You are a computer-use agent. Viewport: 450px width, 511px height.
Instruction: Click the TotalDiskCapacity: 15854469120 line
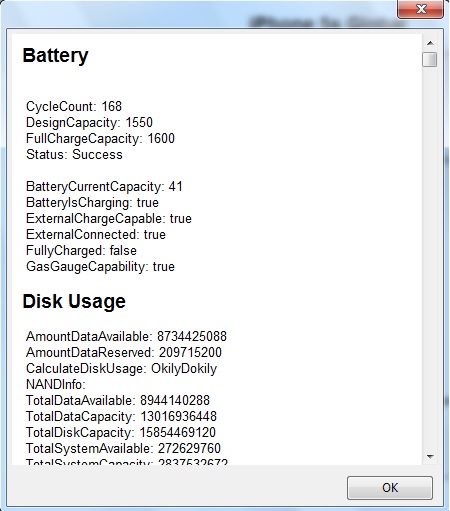click(x=121, y=432)
